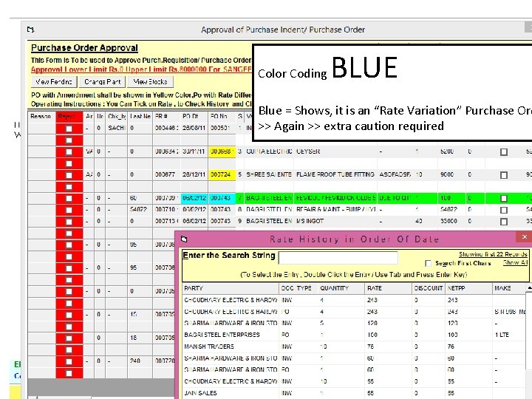Click the RATE column header
Screen dimensions: 532x399
click(x=388, y=288)
